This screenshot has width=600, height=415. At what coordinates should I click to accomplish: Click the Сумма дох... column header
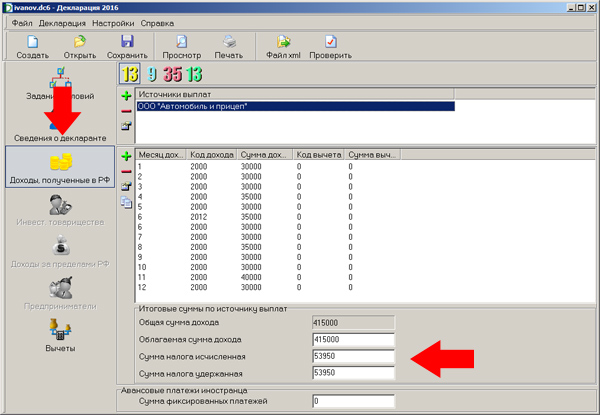264,155
